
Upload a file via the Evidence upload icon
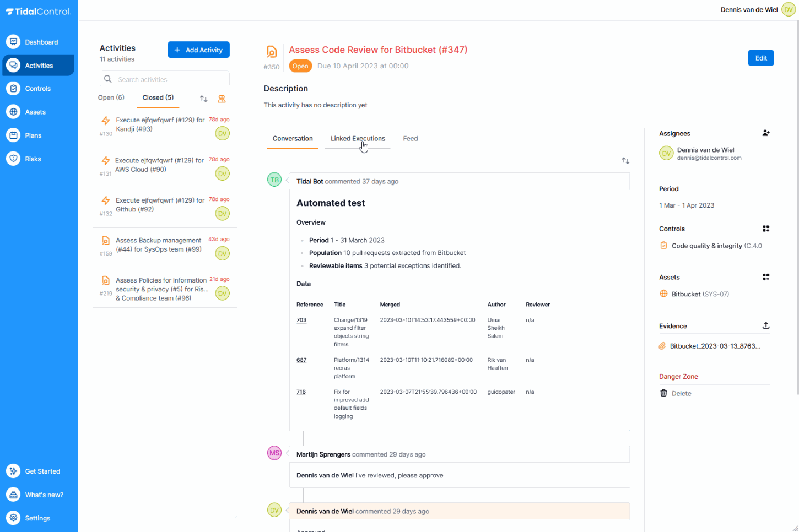(x=766, y=325)
